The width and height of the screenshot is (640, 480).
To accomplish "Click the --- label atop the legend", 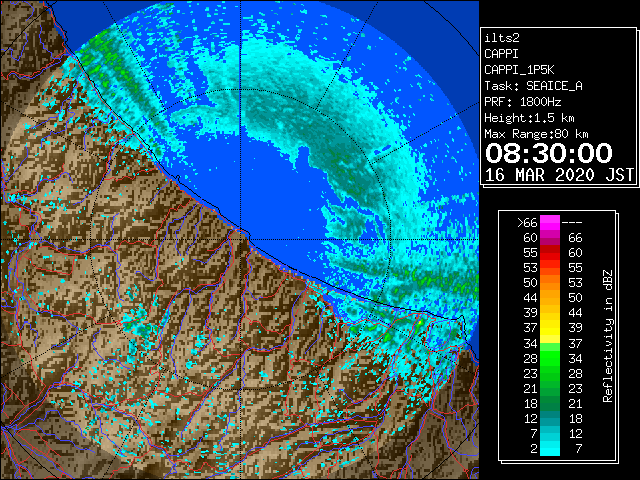I will pyautogui.click(x=572, y=223).
